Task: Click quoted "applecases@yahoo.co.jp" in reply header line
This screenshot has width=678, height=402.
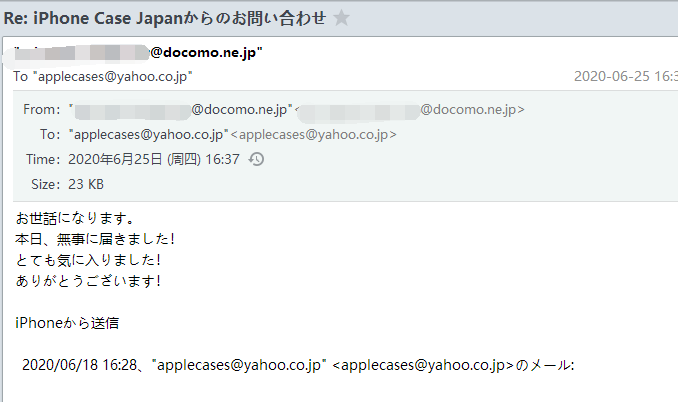Action: pyautogui.click(x=238, y=366)
